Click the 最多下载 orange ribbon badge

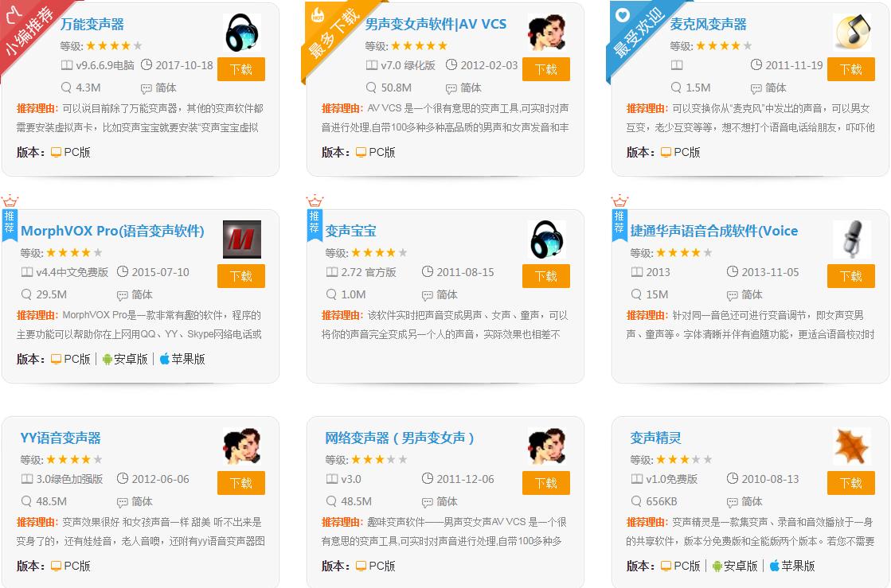[x=335, y=31]
